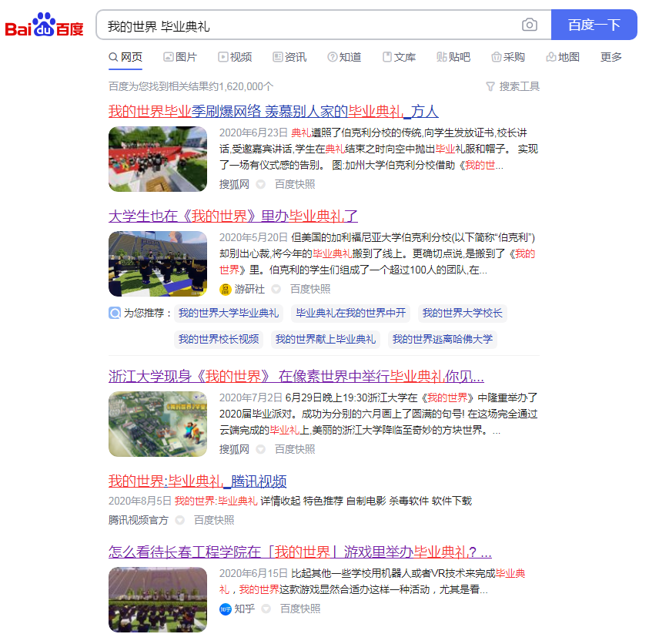This screenshot has height=644, width=649.
Task: Click 腾讯视频官方 source name
Action: click(139, 520)
